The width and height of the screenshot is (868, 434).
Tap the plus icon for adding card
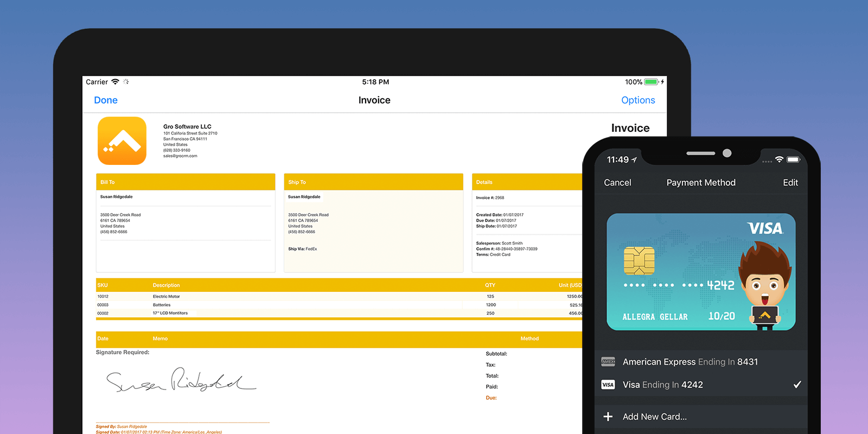click(x=608, y=417)
